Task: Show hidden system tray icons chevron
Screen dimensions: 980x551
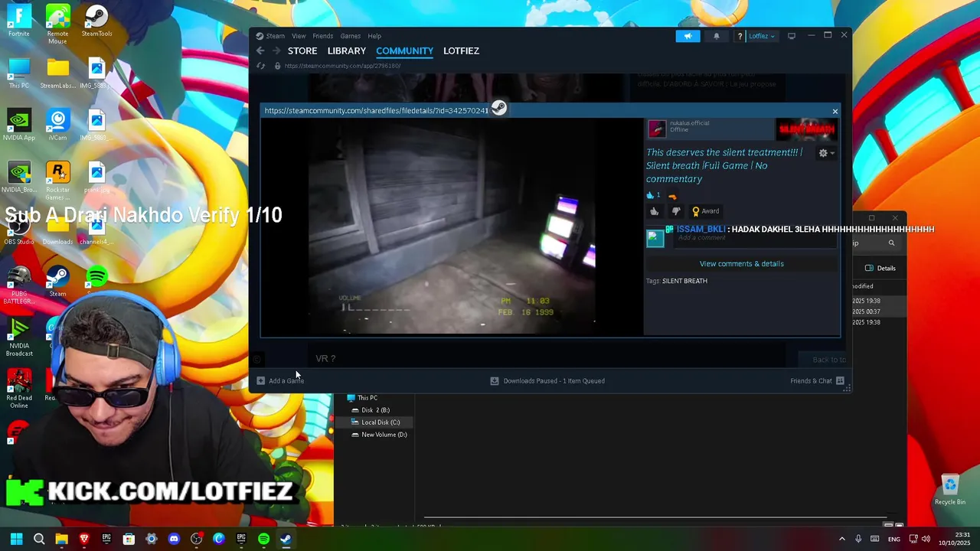Action: 842,540
